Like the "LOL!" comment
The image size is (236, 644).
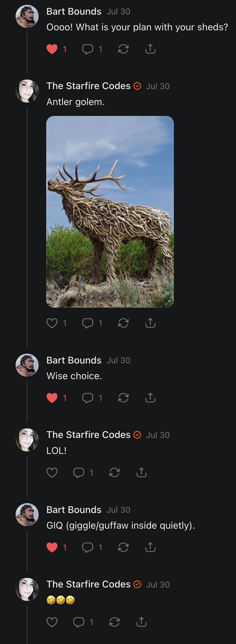click(x=52, y=472)
